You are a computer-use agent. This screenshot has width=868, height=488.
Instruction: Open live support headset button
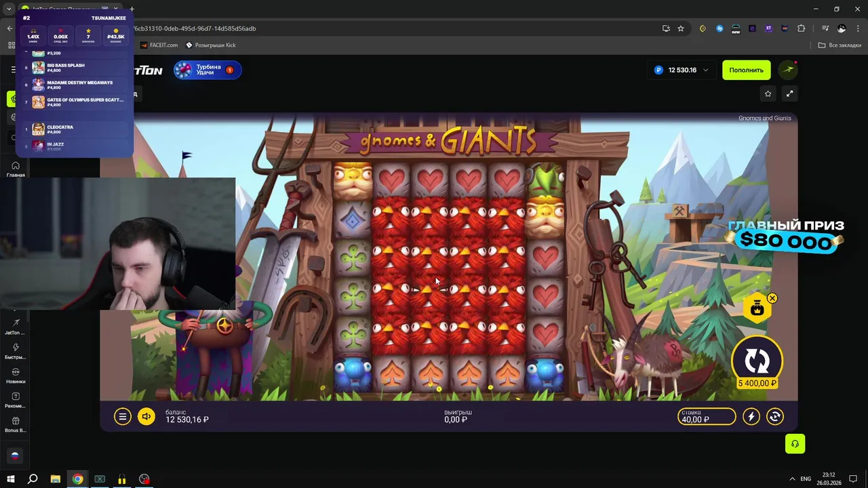coord(795,444)
